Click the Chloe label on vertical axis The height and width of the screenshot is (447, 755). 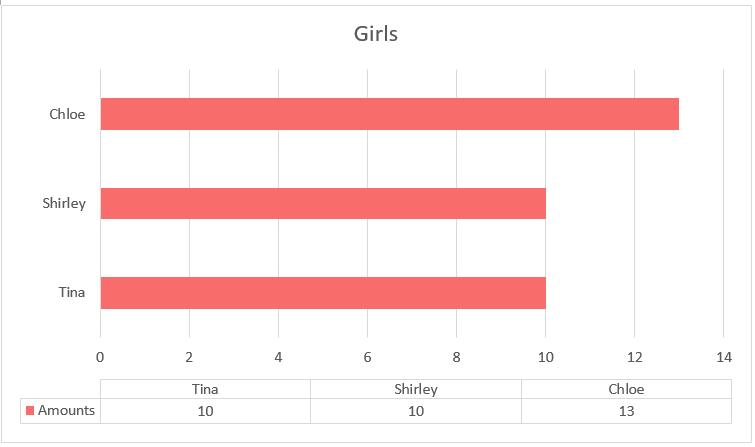click(x=67, y=114)
